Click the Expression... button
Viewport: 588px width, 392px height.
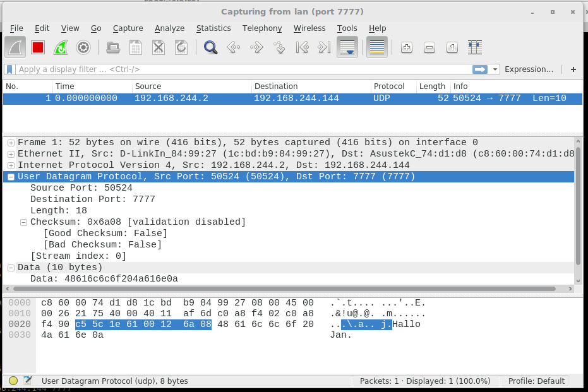click(529, 69)
